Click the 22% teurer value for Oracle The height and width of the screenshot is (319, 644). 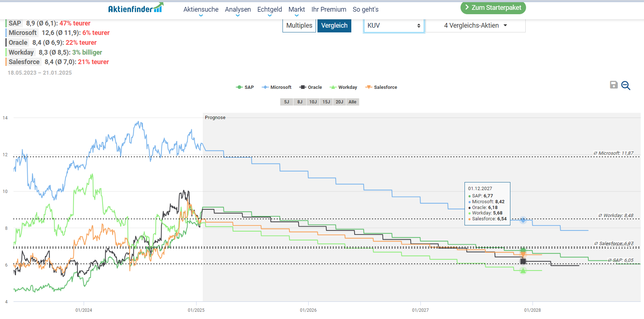point(81,43)
